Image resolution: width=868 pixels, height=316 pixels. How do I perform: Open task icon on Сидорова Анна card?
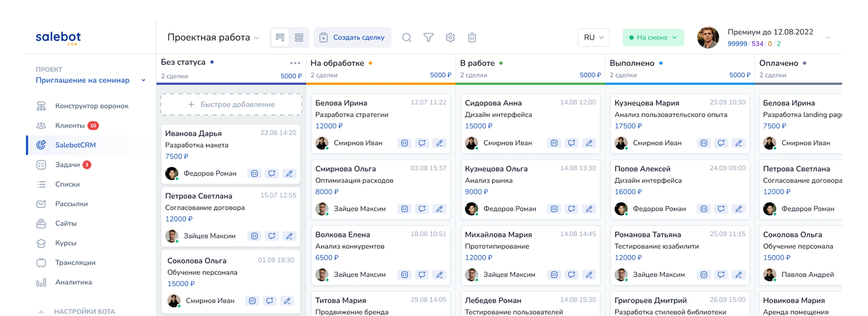point(554,143)
